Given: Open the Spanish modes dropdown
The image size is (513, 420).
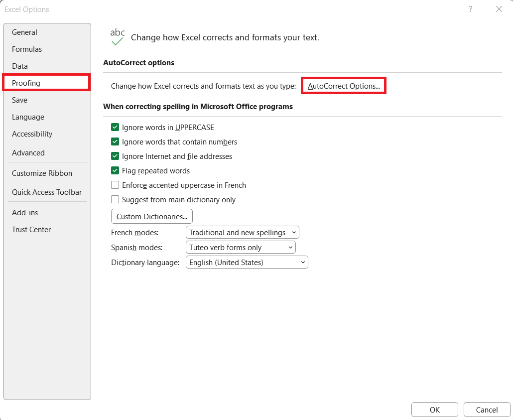Looking at the screenshot, I should pyautogui.click(x=241, y=247).
